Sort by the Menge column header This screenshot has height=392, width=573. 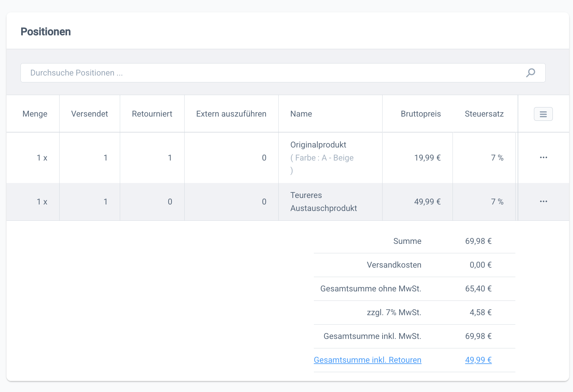point(35,114)
